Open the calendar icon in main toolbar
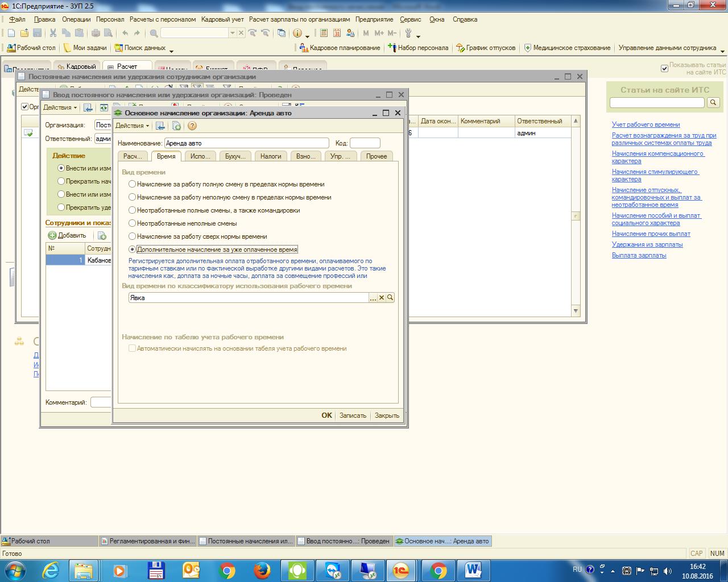The height and width of the screenshot is (582, 728). coord(337,34)
